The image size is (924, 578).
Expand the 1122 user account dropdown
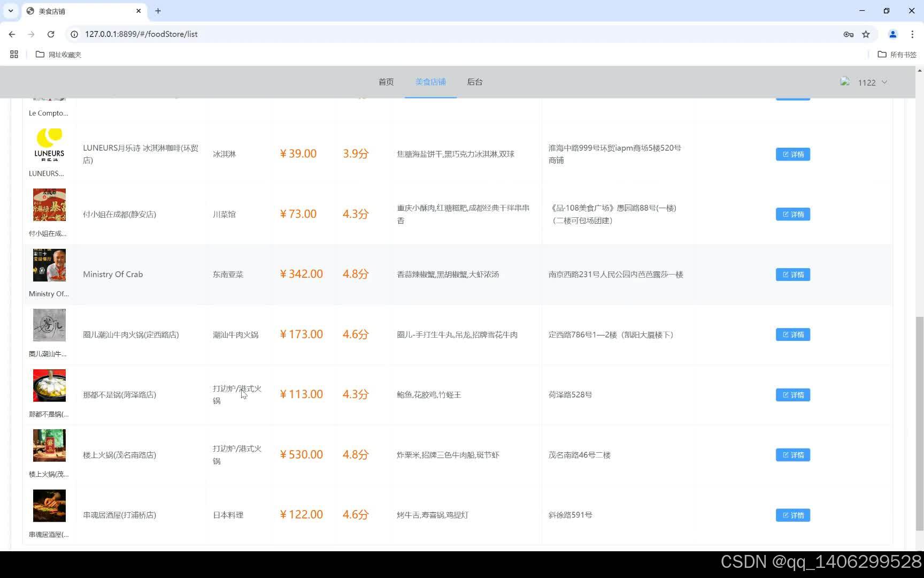pyautogui.click(x=873, y=82)
